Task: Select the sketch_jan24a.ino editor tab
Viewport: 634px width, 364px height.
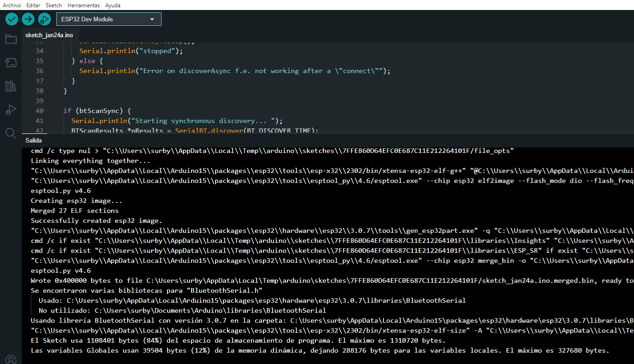Action: click(x=49, y=35)
